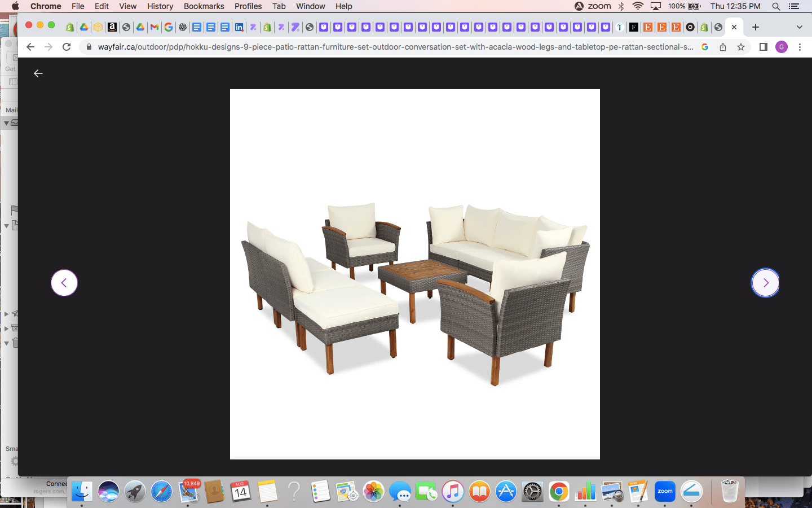Toggle Bluetooth menu in the menu bar
The image size is (812, 508).
pos(621,6)
